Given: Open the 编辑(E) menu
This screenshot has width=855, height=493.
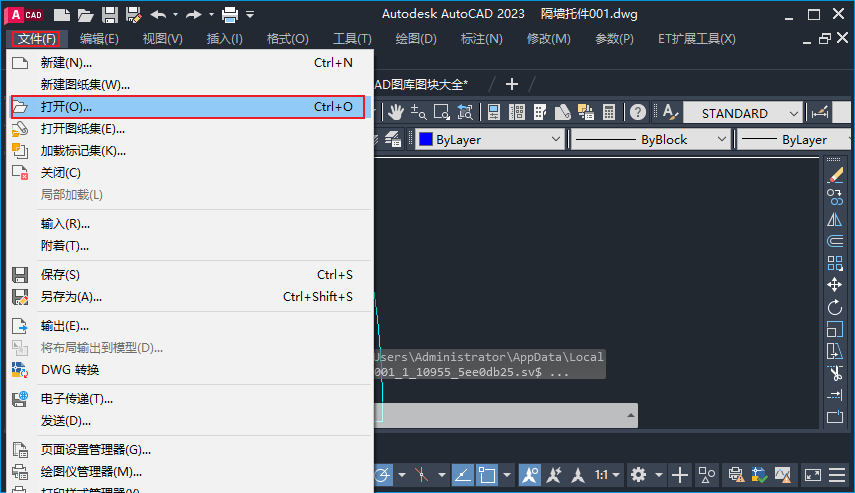Looking at the screenshot, I should tap(99, 39).
